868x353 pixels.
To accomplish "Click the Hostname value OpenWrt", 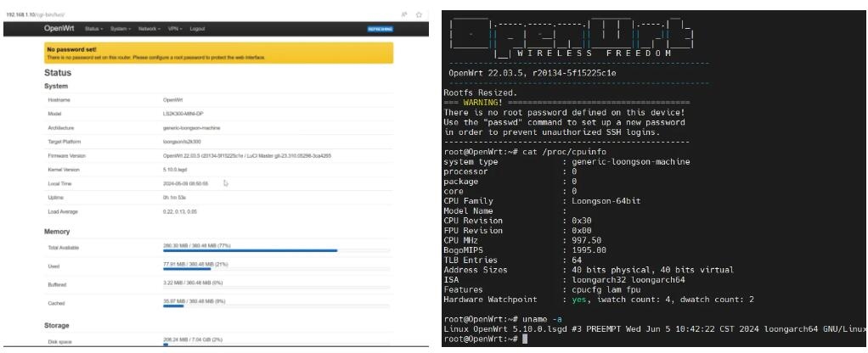I will pyautogui.click(x=172, y=100).
